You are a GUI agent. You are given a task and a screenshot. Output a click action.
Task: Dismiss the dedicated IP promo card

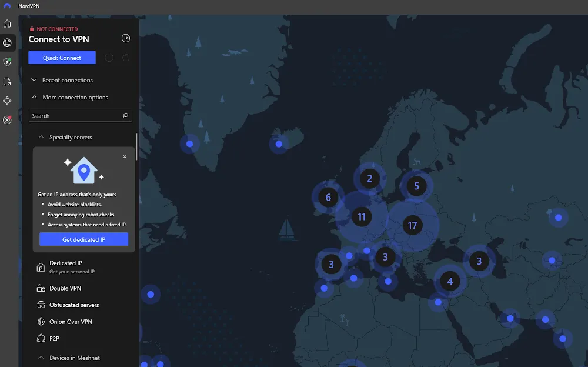125,157
